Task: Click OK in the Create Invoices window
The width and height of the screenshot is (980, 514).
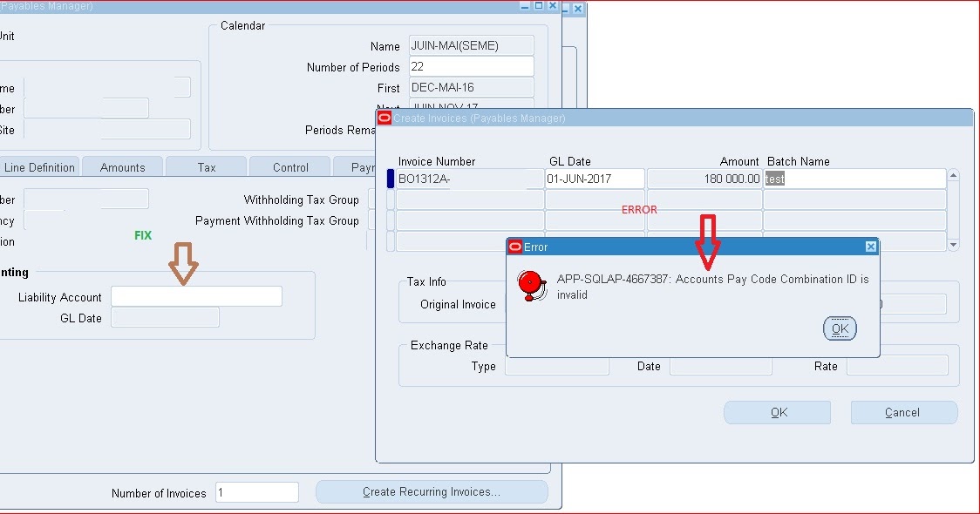Action: pyautogui.click(x=776, y=412)
